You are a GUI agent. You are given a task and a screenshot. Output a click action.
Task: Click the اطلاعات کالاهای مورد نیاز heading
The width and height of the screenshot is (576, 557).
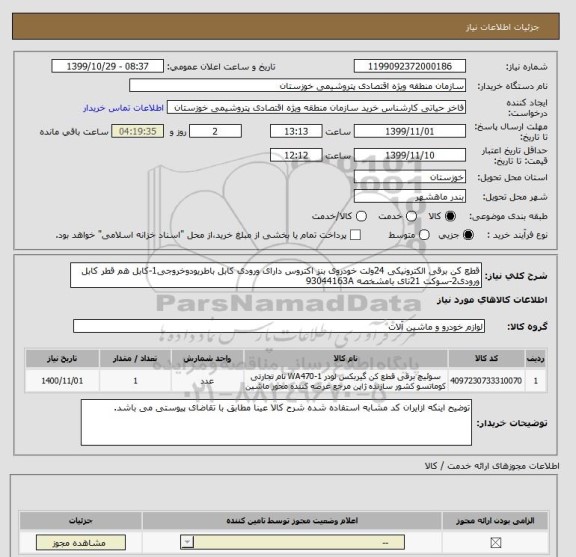click(x=492, y=300)
